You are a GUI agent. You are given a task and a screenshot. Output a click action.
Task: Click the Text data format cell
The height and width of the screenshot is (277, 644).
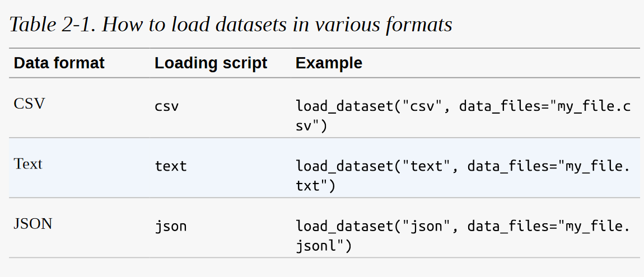coord(28,164)
